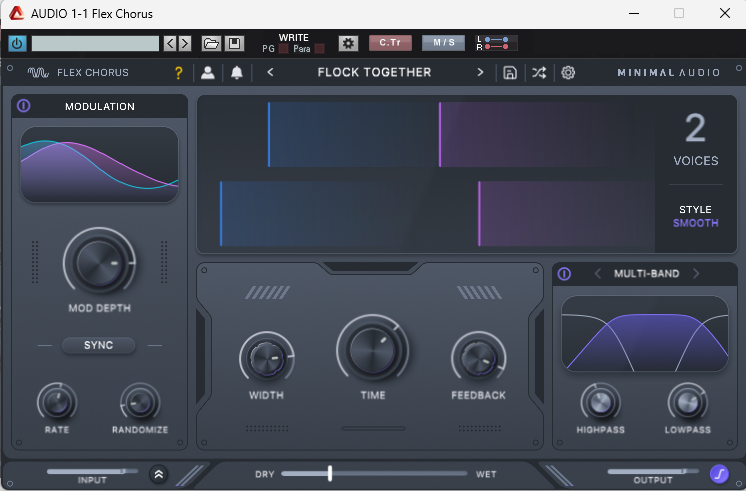Screen dimensions: 746x491
Task: Save the Flex Chorus preset
Action: pos(510,73)
